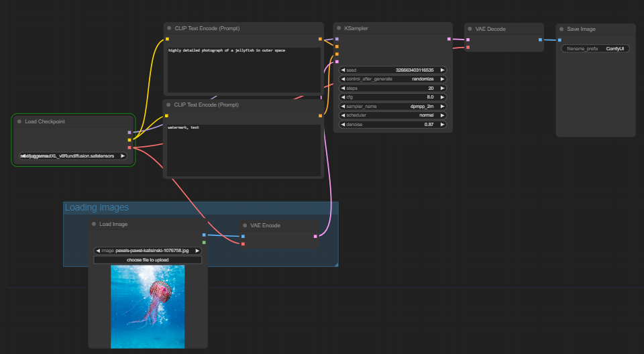The width and height of the screenshot is (644, 354).
Task: Click Load Checkpoint's purple MODEL output socket
Action: (x=129, y=133)
